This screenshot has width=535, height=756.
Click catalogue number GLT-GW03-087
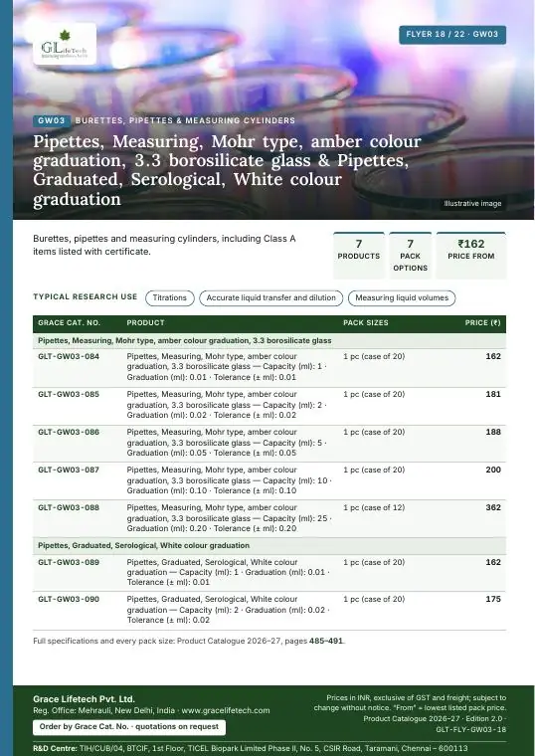[x=69, y=470]
